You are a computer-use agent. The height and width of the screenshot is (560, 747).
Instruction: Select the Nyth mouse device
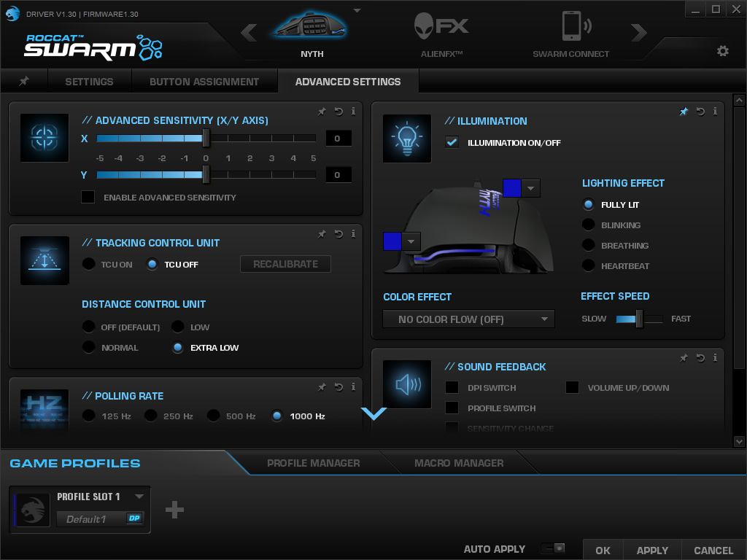[311, 34]
